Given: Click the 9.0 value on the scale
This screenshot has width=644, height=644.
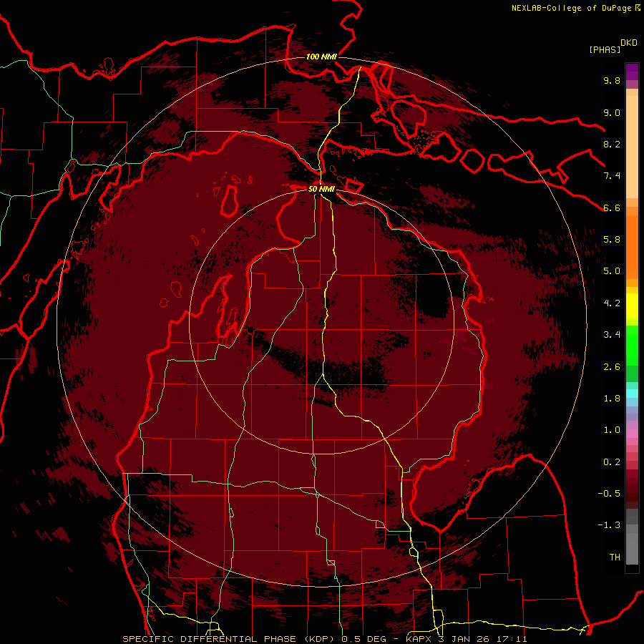Looking at the screenshot, I should pos(612,112).
